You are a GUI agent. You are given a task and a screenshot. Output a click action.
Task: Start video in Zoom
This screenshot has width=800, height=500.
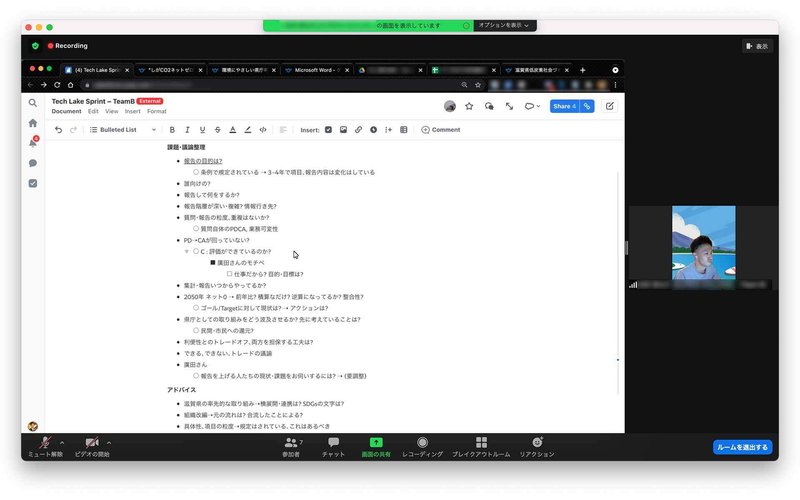coord(92,446)
